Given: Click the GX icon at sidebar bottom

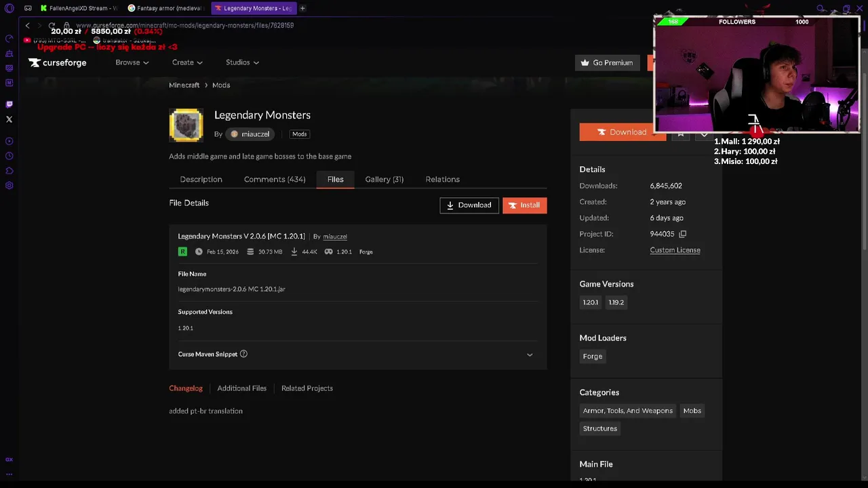Looking at the screenshot, I should tap(9, 460).
